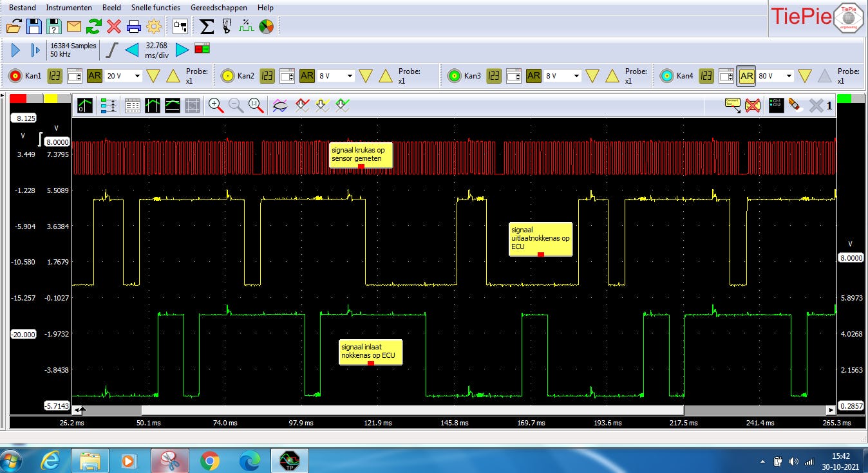Open the Kan1 20 V range dropdown
The height and width of the screenshot is (473, 868).
tap(137, 76)
